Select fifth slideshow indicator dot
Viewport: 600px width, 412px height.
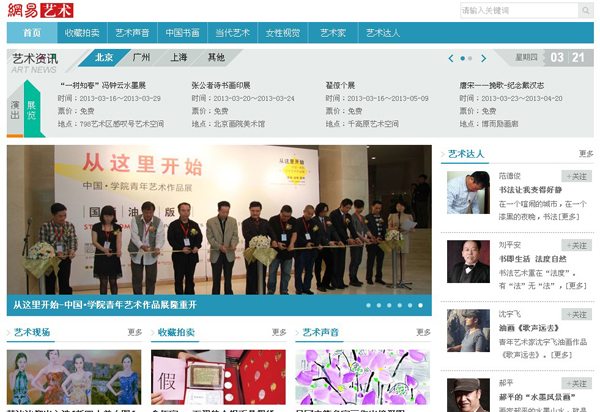point(410,305)
